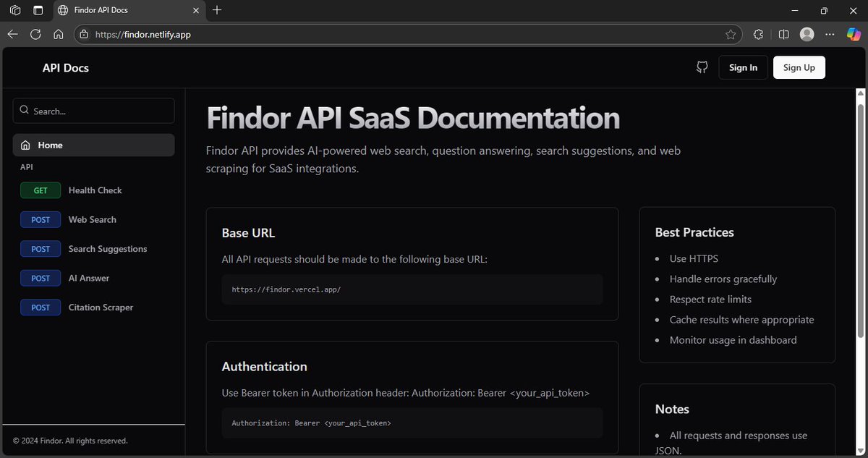Click the POST badge beside Search Suggestions

click(x=41, y=249)
